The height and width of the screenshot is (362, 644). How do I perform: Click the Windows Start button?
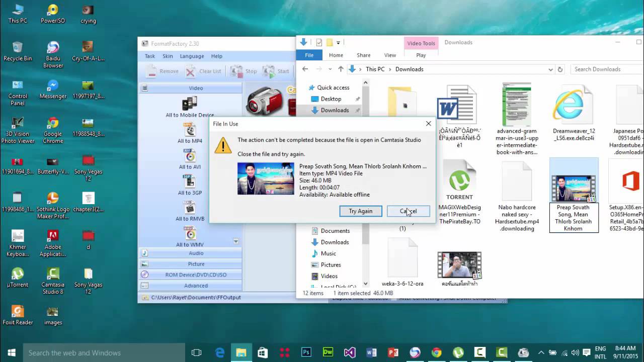pos(11,352)
